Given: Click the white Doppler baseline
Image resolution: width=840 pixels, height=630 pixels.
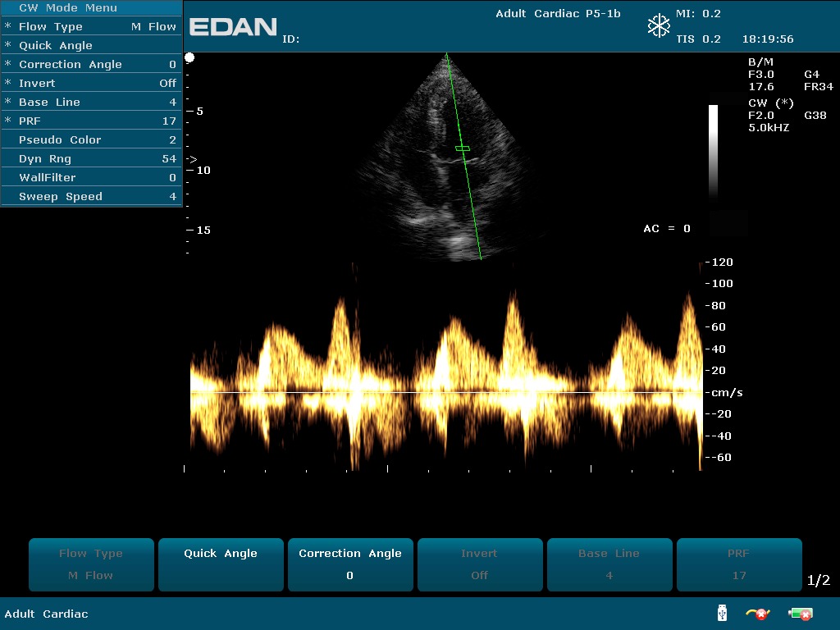Looking at the screenshot, I should (x=443, y=393).
